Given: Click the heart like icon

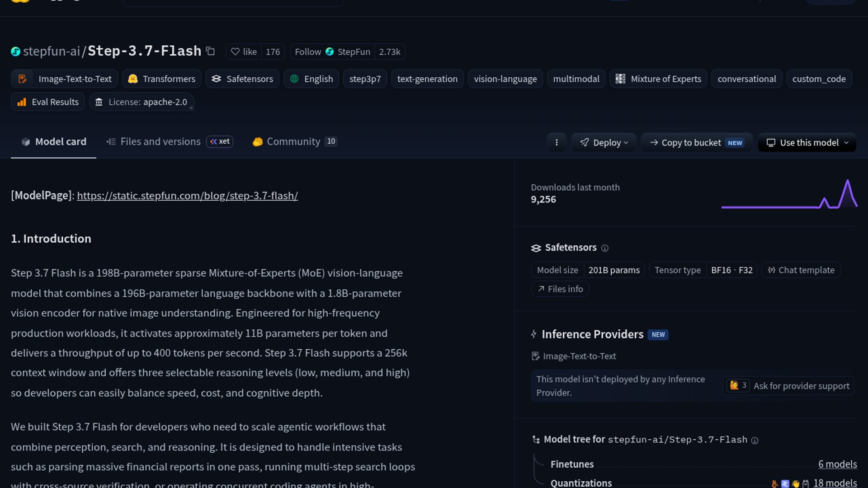Looking at the screenshot, I should [x=235, y=52].
